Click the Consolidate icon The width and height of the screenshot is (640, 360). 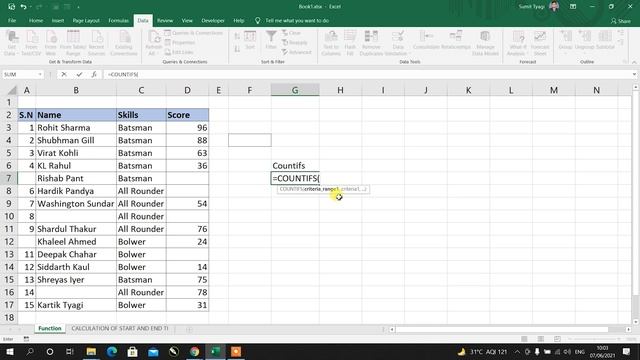pos(426,37)
